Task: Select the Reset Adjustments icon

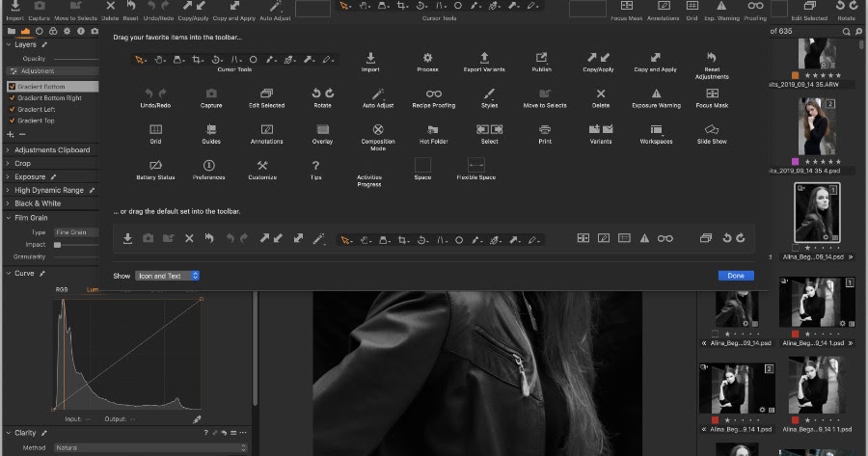Action: [712, 57]
